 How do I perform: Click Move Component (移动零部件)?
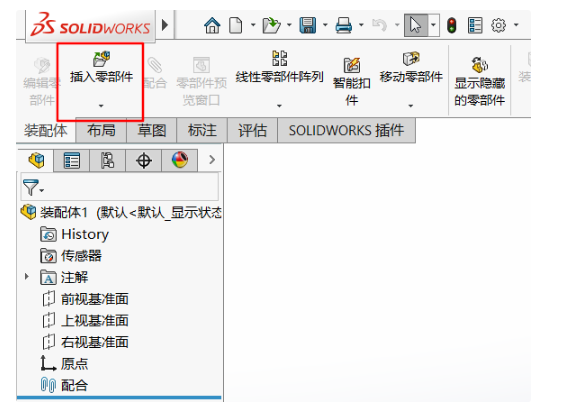point(411,68)
